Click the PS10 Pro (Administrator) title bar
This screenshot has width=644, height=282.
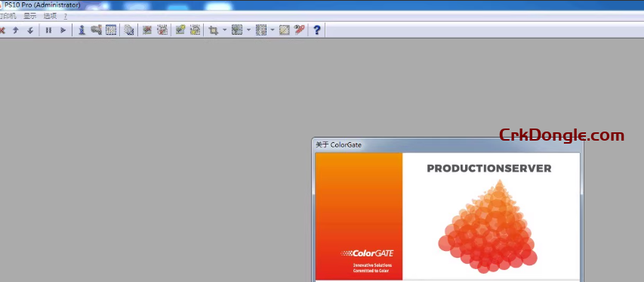(x=322, y=5)
